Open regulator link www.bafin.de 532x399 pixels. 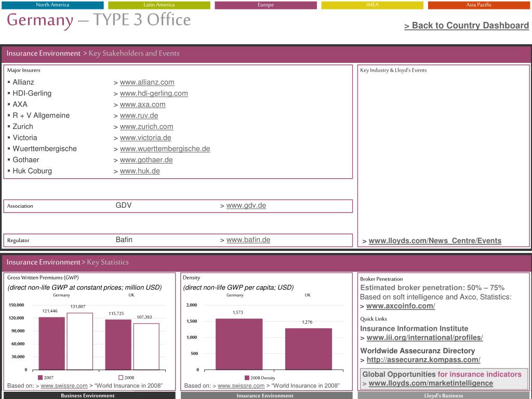coord(248,240)
